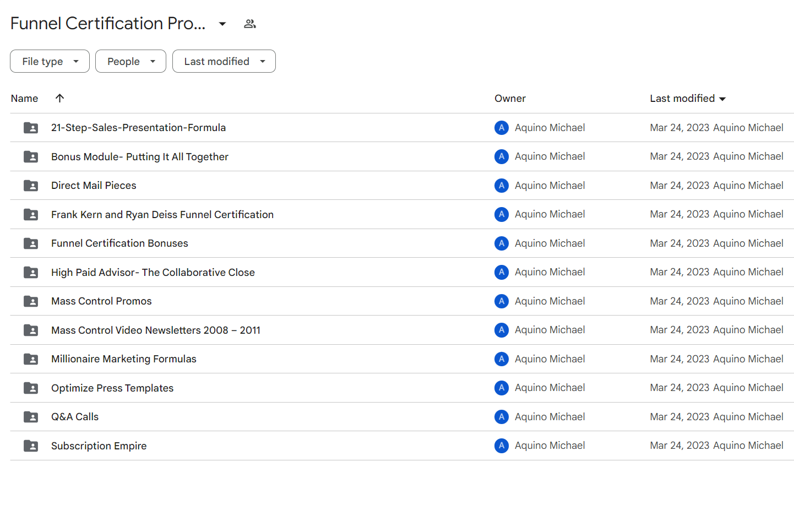The height and width of the screenshot is (532, 794).
Task: Click owner avatar in Frank Kern row
Action: click(x=502, y=214)
